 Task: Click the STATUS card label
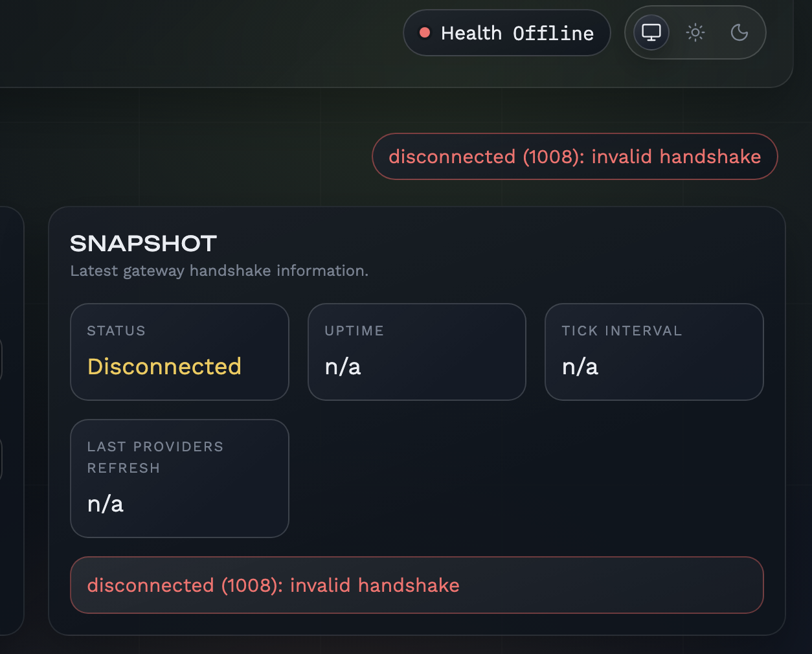[117, 331]
